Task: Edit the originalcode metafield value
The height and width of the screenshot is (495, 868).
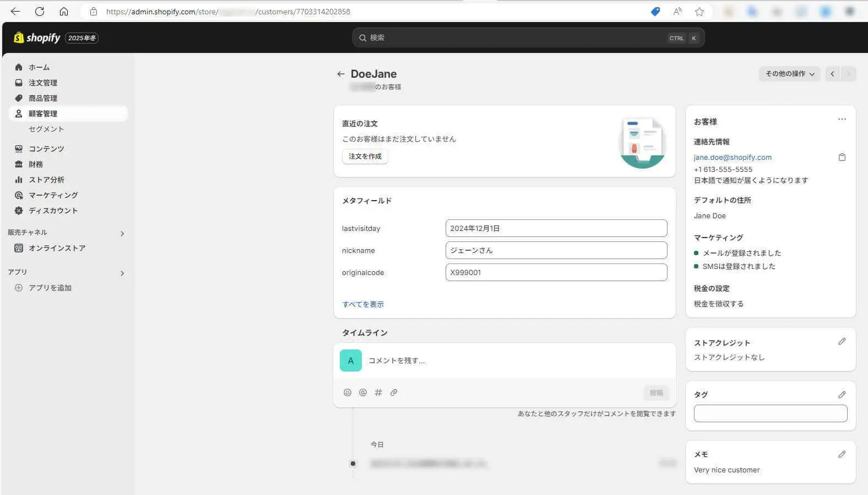Action: click(556, 272)
